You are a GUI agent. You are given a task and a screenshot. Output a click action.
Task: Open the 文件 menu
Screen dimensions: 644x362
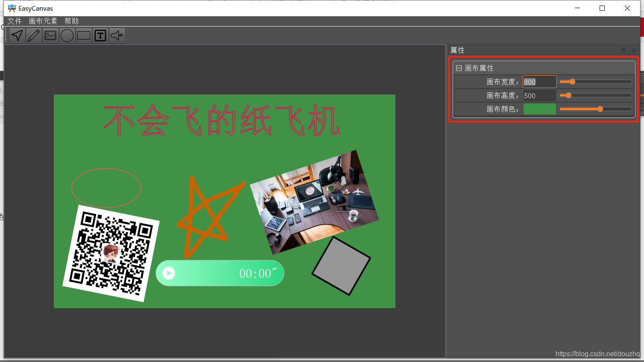click(15, 21)
